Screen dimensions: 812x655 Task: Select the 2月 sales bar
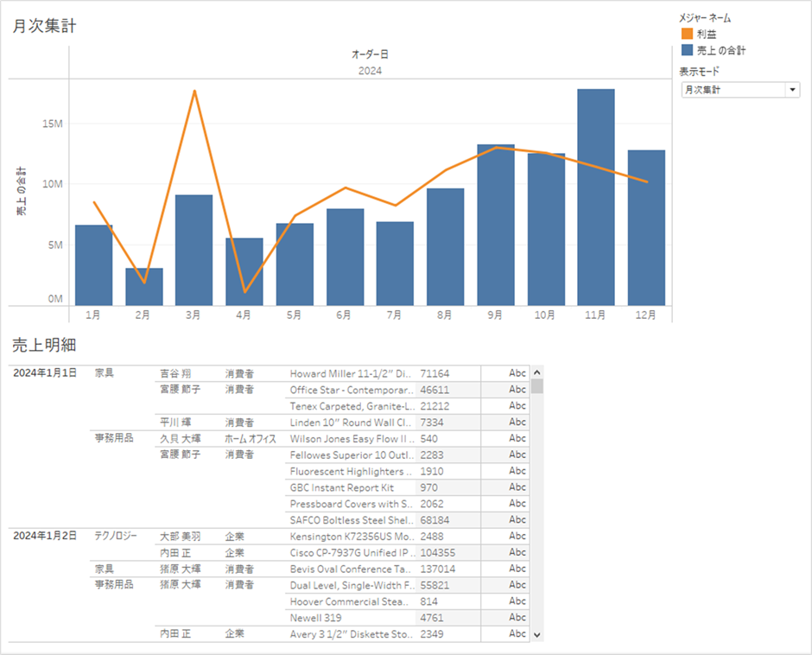point(144,287)
